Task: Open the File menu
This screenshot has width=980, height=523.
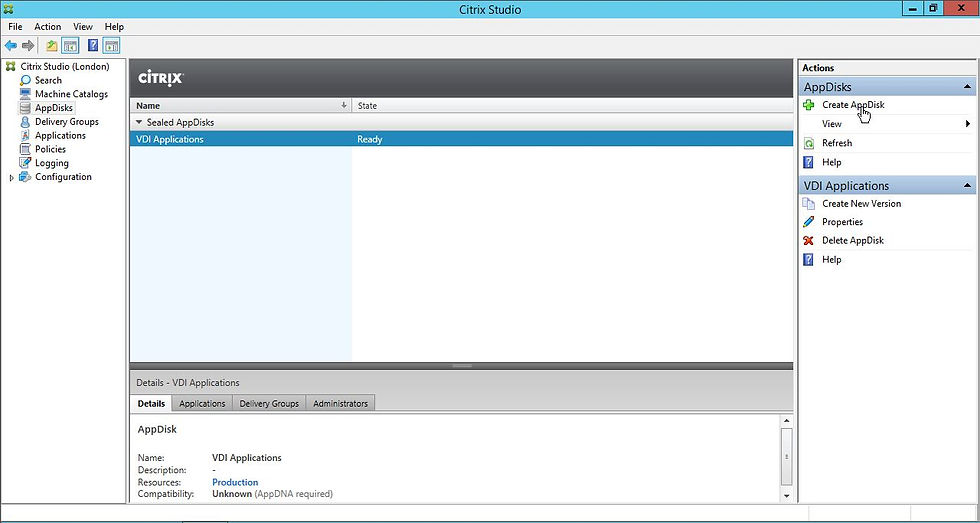Action: 16,27
